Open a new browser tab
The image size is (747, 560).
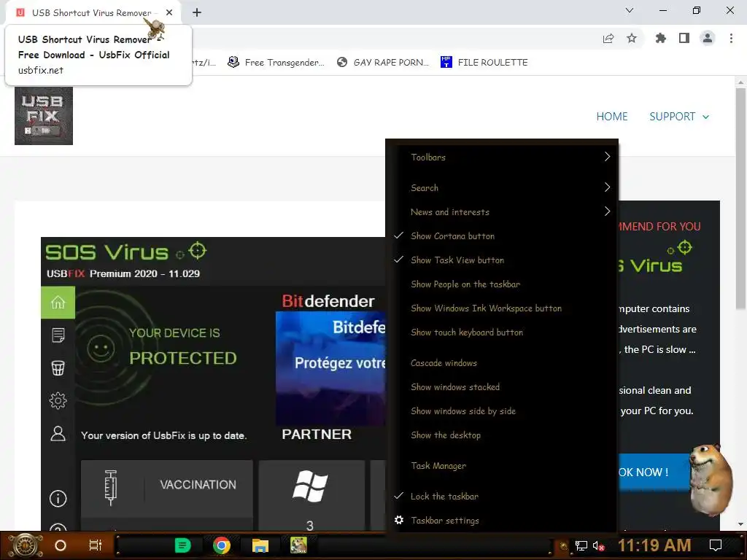coord(197,12)
